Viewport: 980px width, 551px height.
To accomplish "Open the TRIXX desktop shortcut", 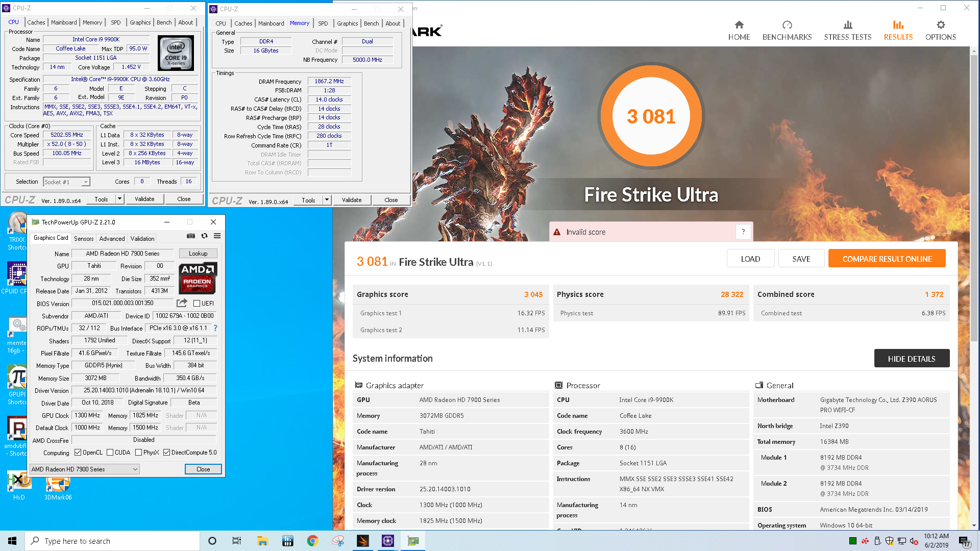I will 17,231.
